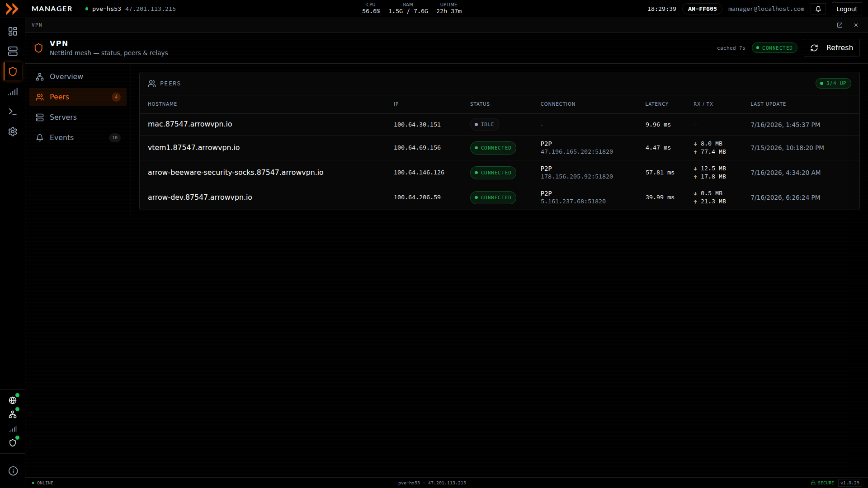
Task: Click the 3/4 UP badge
Action: (833, 84)
